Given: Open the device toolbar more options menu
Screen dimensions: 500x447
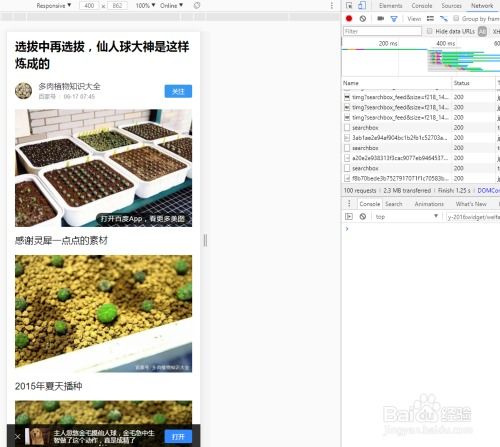Looking at the screenshot, I should pyautogui.click(x=332, y=6).
